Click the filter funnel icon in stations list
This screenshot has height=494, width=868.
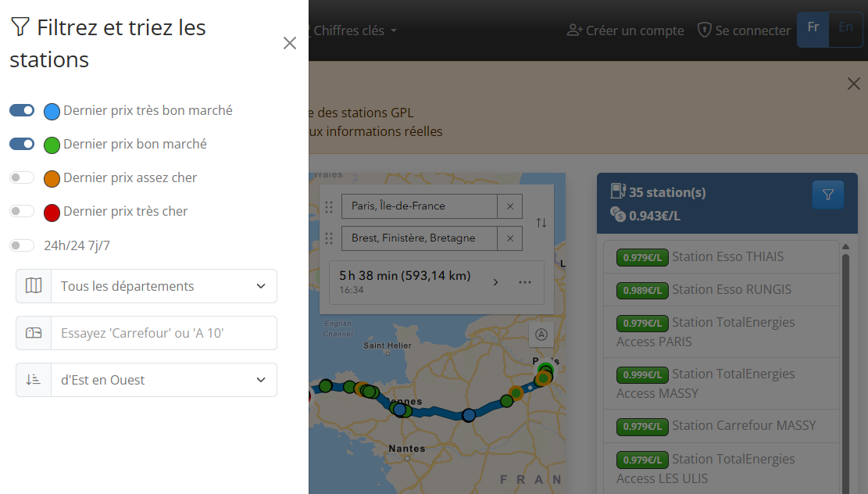click(828, 195)
